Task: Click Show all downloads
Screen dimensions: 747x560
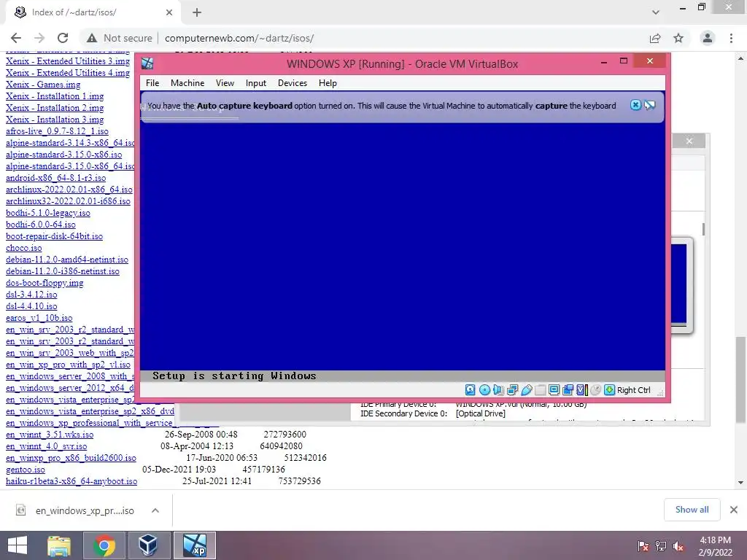Action: (692, 510)
